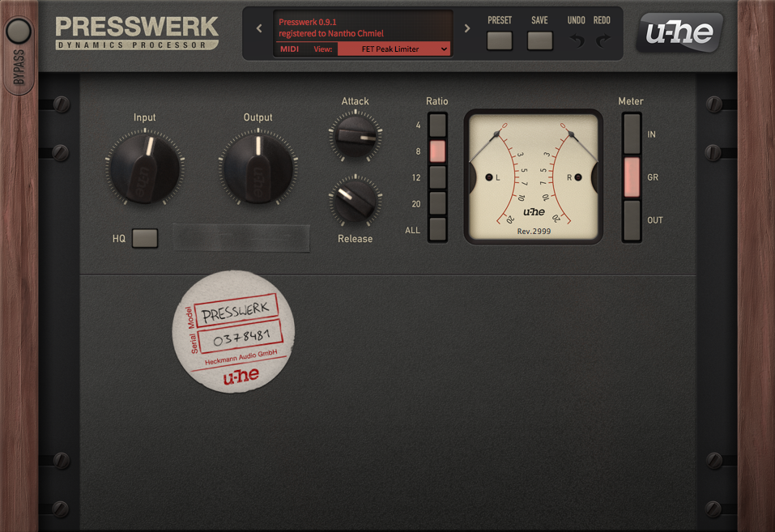Select Ratio 12
Screen dimensions: 775x532
(x=437, y=177)
